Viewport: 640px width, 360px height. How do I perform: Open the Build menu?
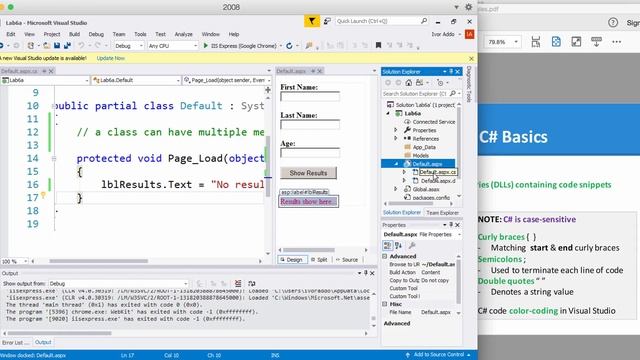click(x=74, y=34)
